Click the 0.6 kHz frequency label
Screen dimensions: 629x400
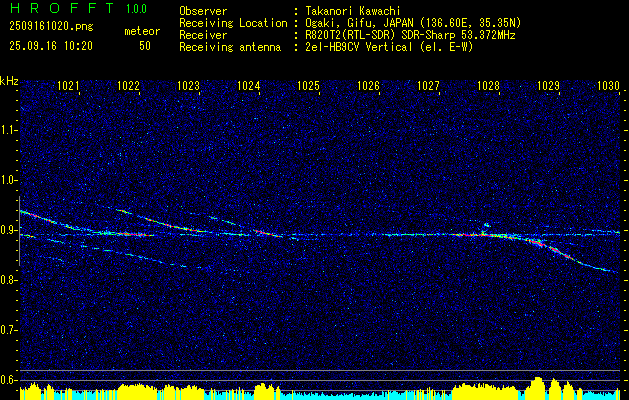click(x=8, y=380)
